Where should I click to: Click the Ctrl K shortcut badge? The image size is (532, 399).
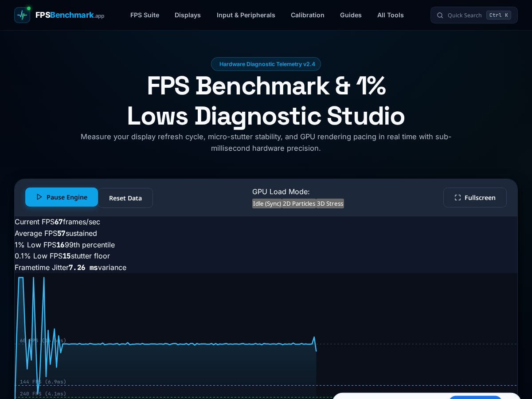click(x=499, y=15)
